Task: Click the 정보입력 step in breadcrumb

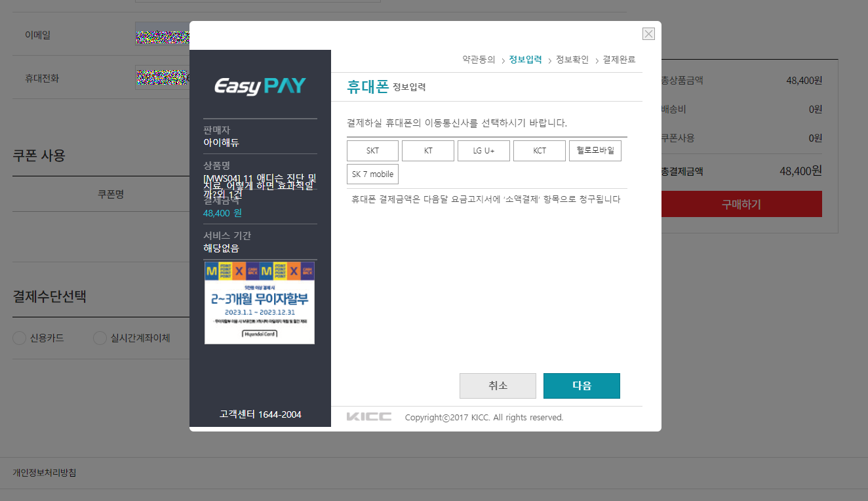Action: (525, 60)
